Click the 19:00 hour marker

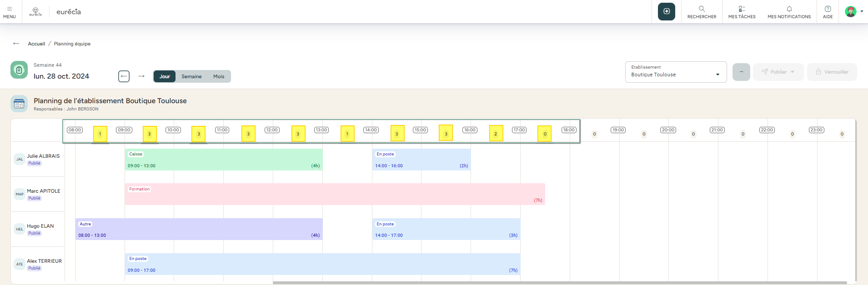click(x=618, y=130)
